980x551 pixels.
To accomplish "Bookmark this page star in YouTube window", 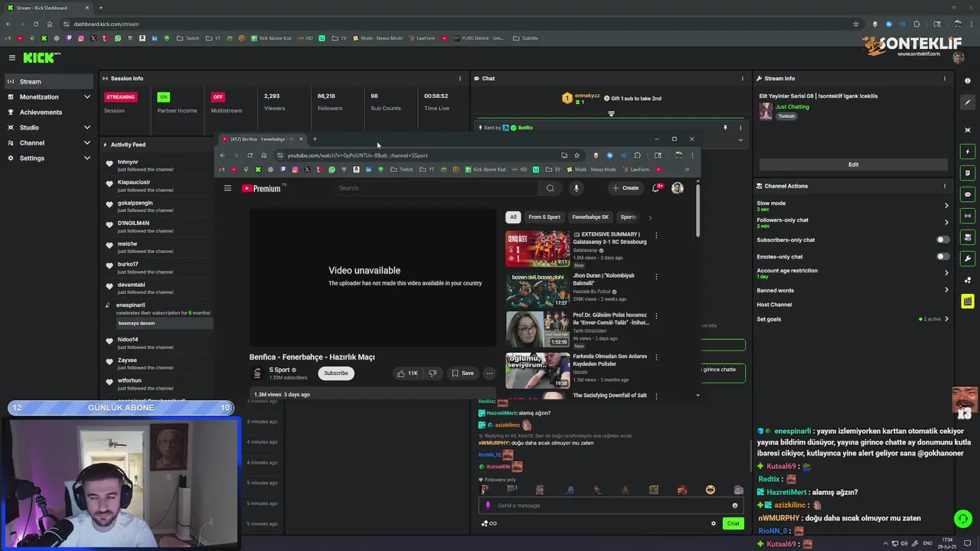I will (x=577, y=155).
